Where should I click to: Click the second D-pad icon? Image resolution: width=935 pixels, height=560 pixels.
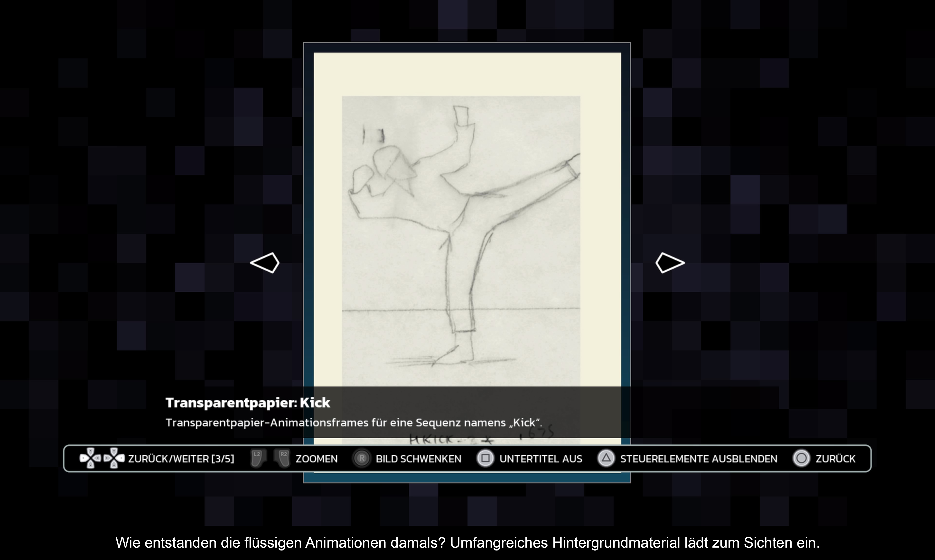[114, 458]
